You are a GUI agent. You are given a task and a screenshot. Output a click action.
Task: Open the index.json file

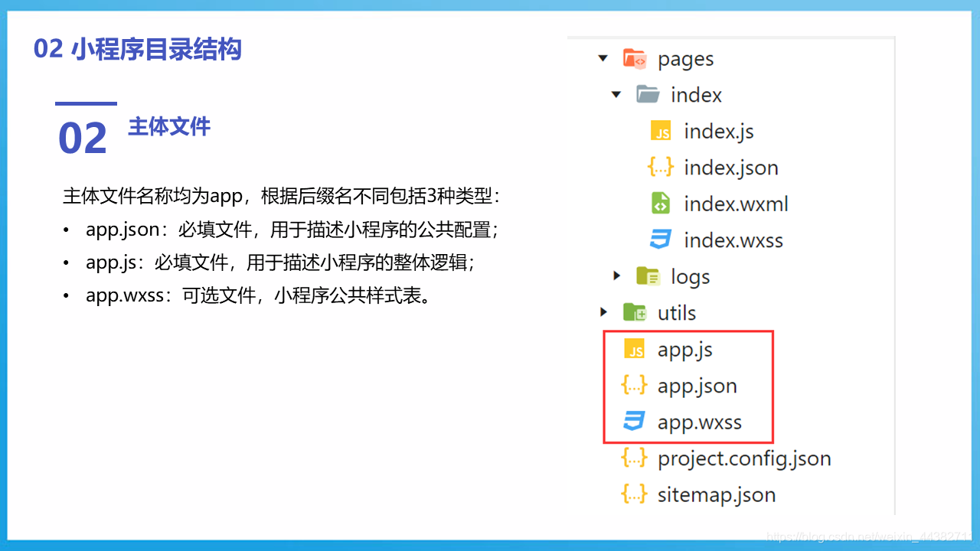(x=731, y=168)
